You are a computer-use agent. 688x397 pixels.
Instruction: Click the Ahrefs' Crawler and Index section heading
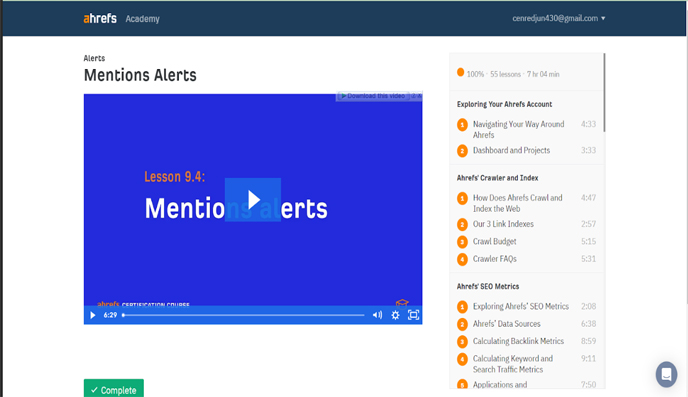coord(497,178)
